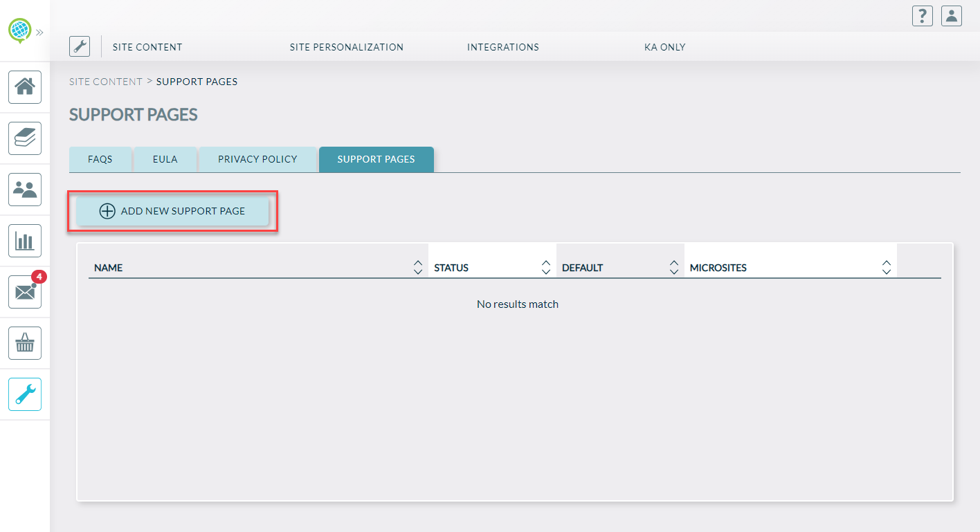Click the question mark help icon

coord(922,16)
